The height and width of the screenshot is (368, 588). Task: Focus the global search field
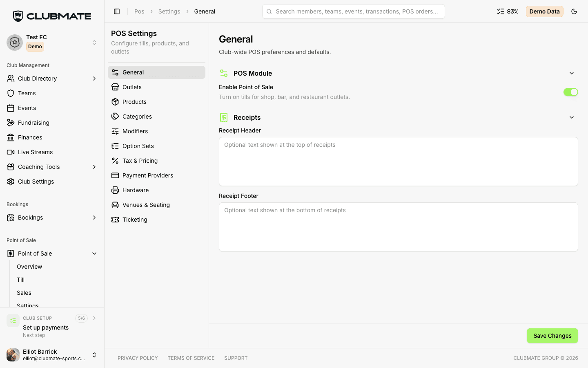click(354, 11)
